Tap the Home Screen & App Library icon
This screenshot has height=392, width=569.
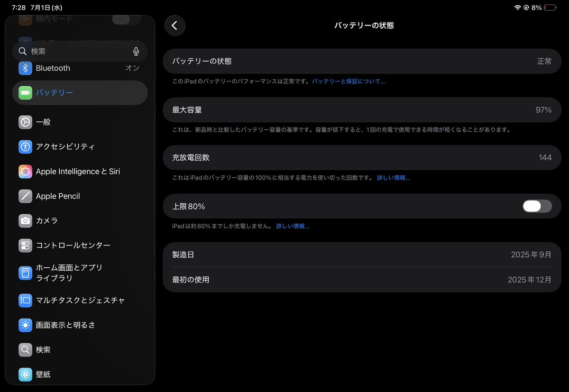point(26,273)
